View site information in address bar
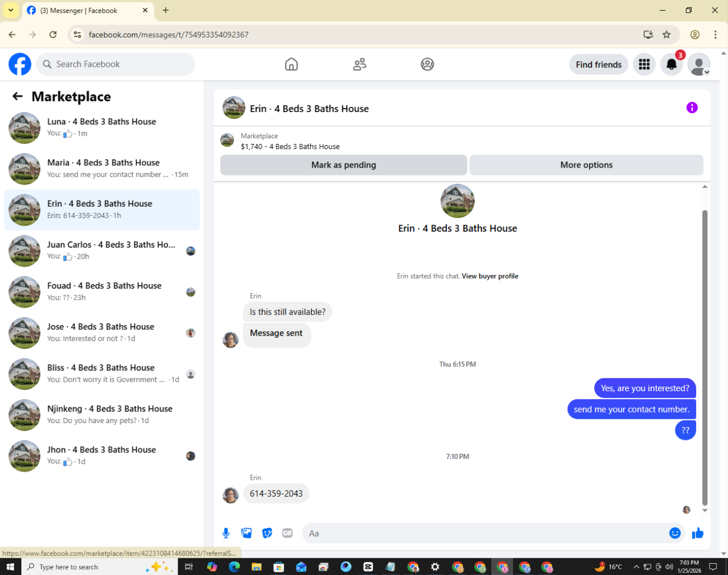Viewport: 728px width, 575px height. click(78, 35)
